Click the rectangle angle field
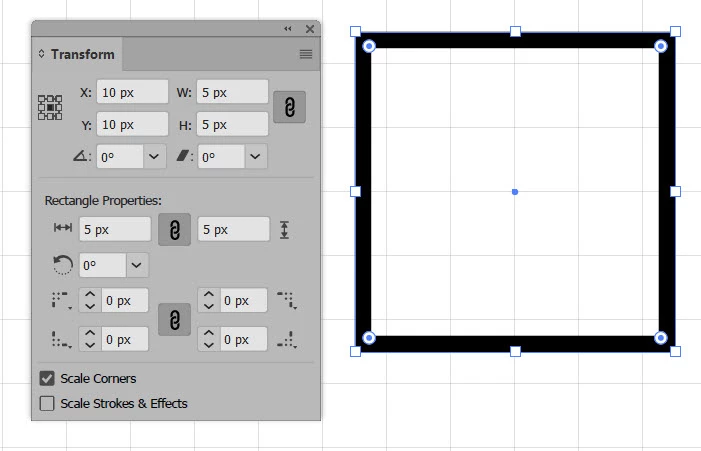 (x=103, y=266)
